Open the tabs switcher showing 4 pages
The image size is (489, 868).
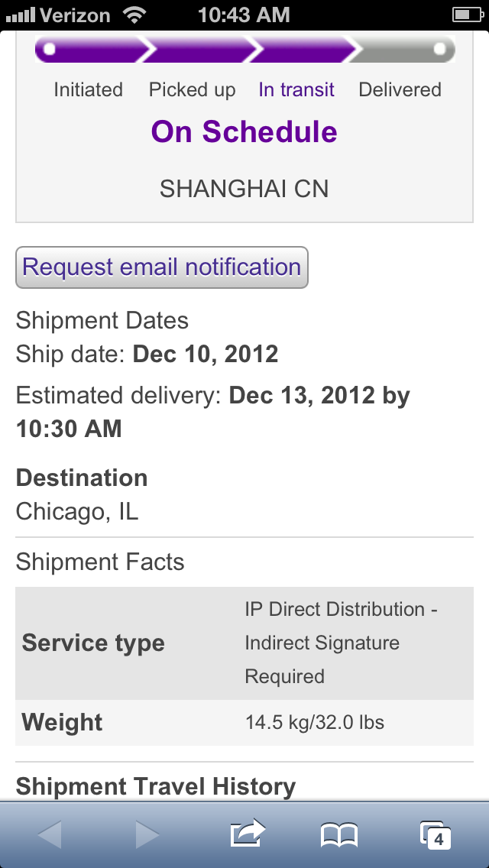pyautogui.click(x=436, y=835)
